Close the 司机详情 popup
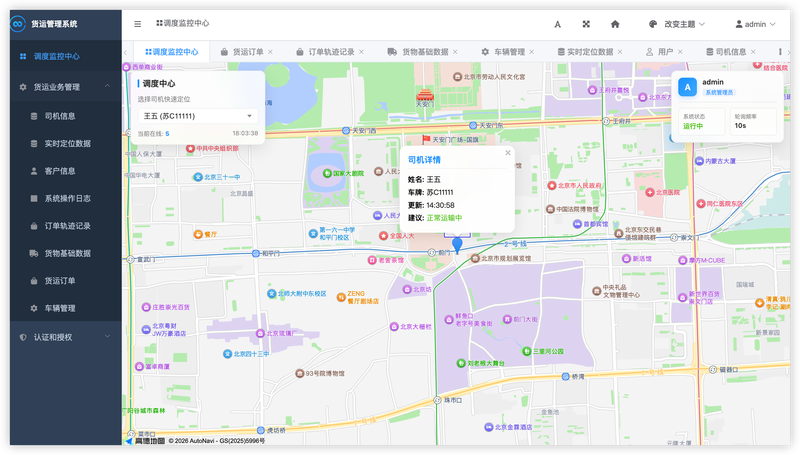 [x=508, y=153]
